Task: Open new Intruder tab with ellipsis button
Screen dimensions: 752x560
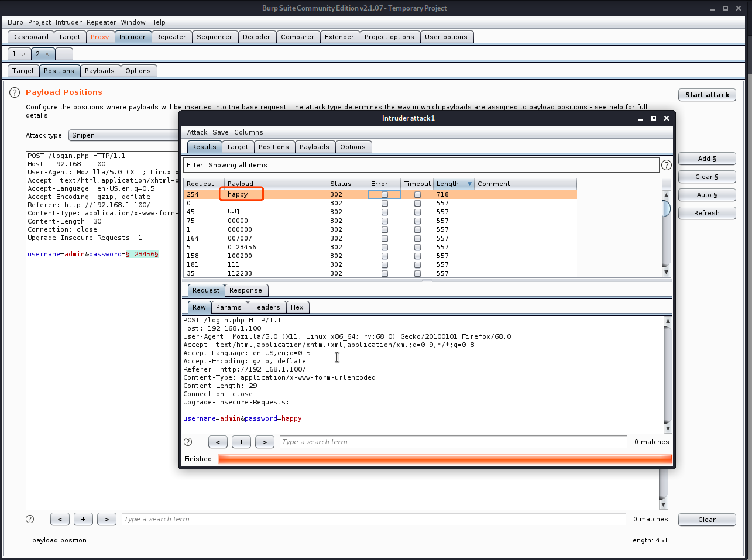Action: 63,54
